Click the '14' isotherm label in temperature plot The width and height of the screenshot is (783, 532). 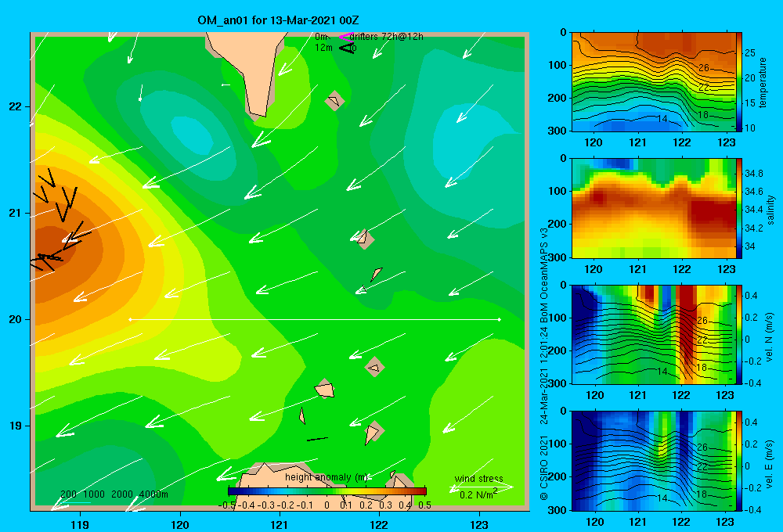point(662,119)
